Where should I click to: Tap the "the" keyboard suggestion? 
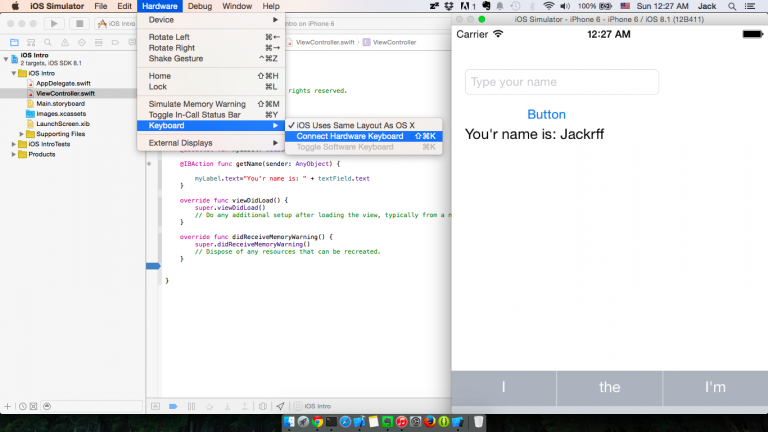click(609, 387)
